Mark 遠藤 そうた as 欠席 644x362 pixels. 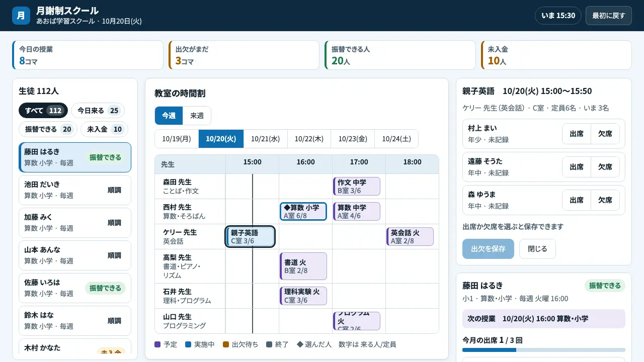[605, 167]
